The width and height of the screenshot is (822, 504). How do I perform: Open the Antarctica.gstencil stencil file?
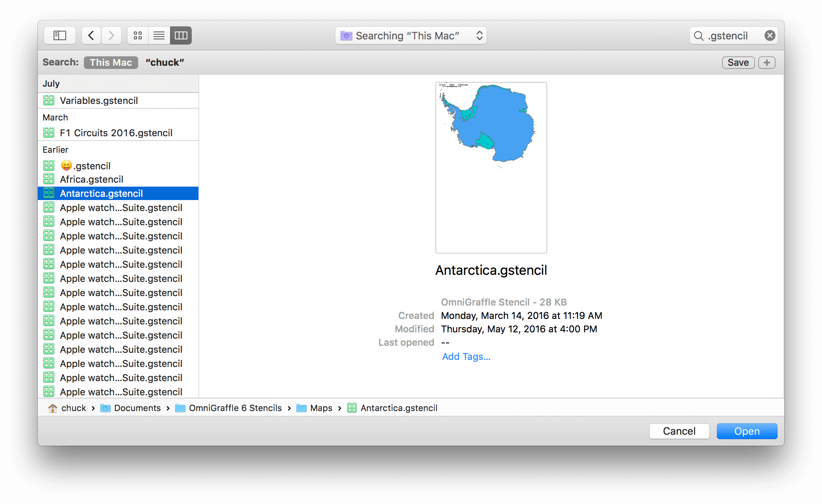pos(746,431)
